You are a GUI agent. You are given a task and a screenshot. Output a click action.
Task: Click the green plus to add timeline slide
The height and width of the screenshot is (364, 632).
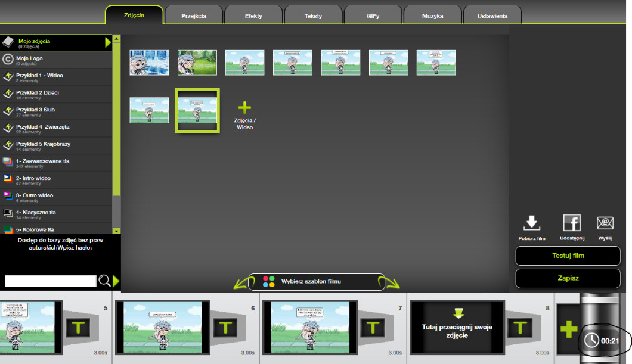coord(568,329)
